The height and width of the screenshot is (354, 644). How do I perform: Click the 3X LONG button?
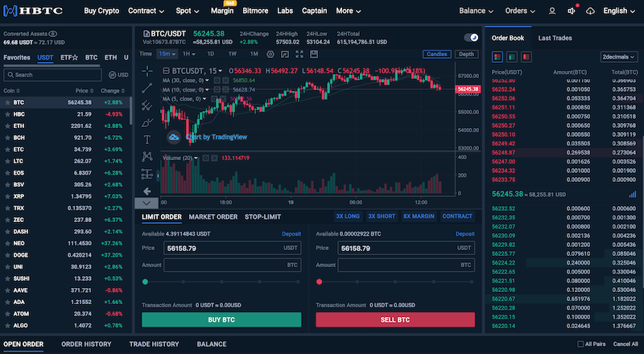[348, 216]
